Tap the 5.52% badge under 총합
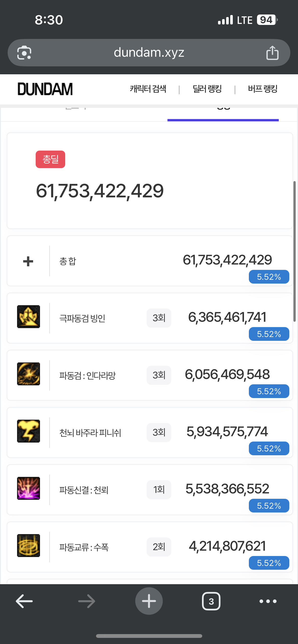Image resolution: width=298 pixels, height=644 pixels. click(269, 277)
